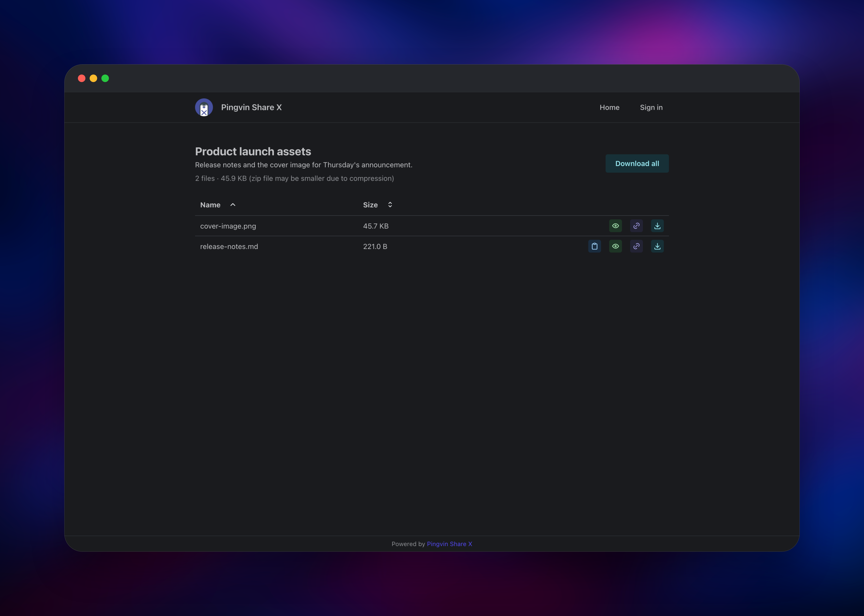Minimize the window with the yellow button
Screen dimensions: 864x616
pyautogui.click(x=93, y=78)
